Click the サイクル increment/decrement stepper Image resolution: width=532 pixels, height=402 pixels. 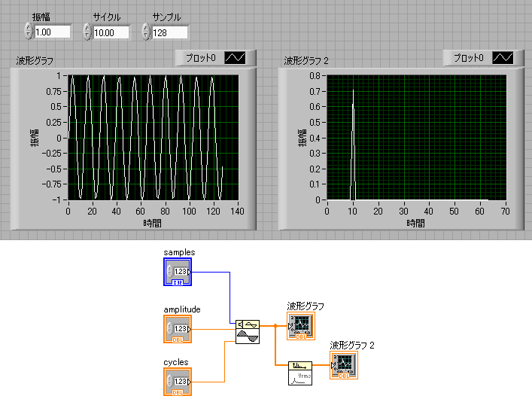click(x=87, y=32)
